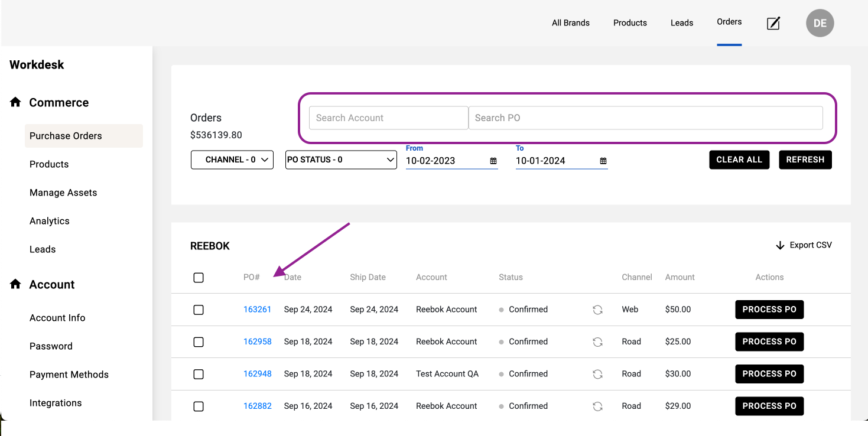
Task: Click the compose/edit note icon in header
Action: point(773,23)
